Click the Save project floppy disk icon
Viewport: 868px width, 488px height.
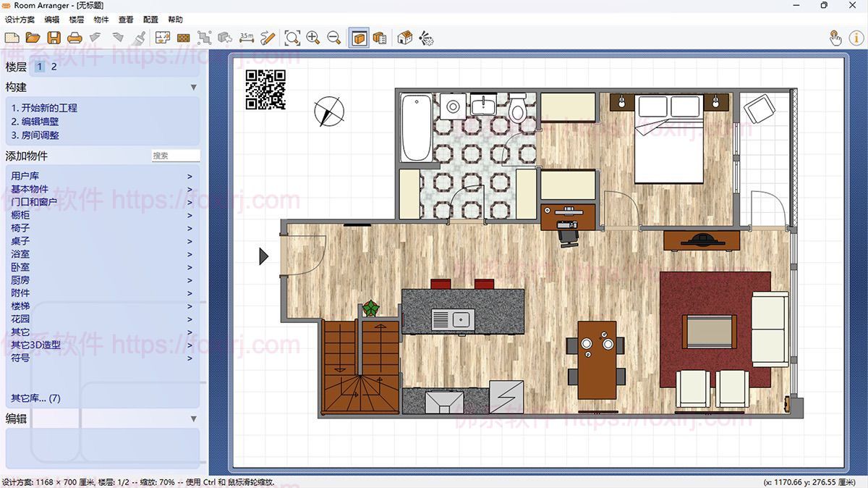click(54, 38)
